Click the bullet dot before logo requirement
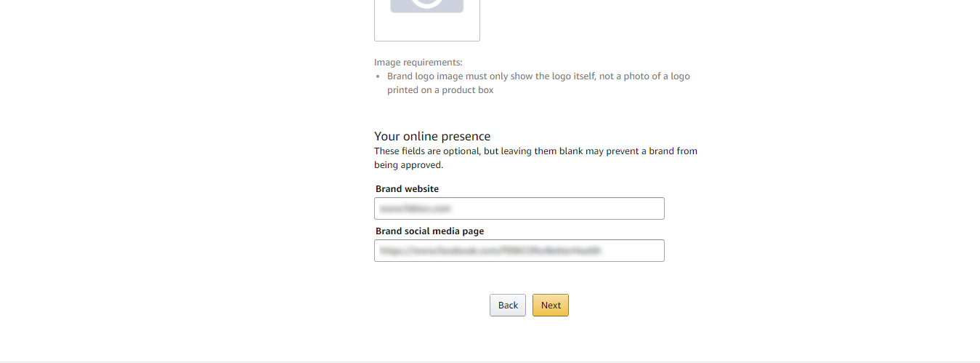980x363 pixels. (378, 76)
